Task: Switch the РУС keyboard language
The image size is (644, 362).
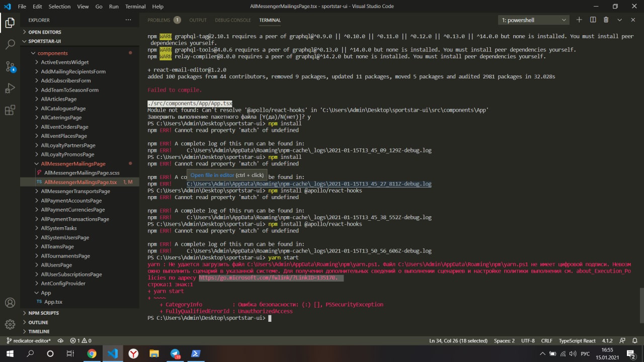Action: pos(585,353)
